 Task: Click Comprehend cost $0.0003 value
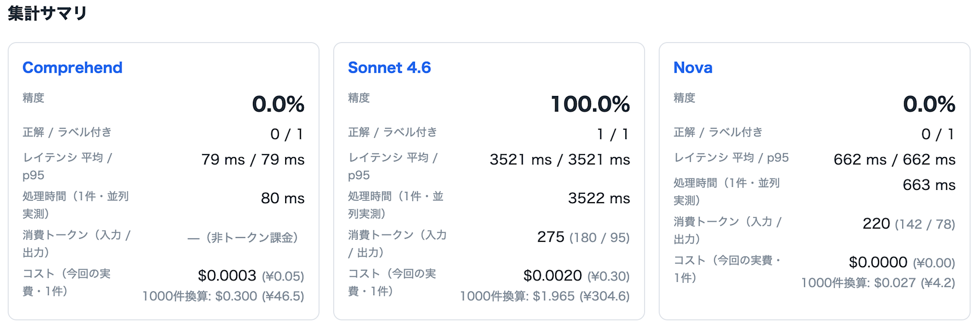click(227, 276)
